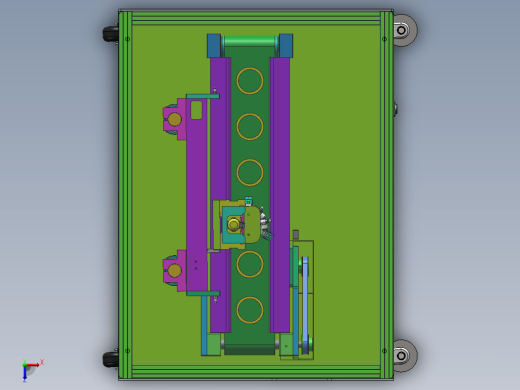Screen dimensions: 520x390
Task: Select the blue block right of top roller
Action: (286, 46)
